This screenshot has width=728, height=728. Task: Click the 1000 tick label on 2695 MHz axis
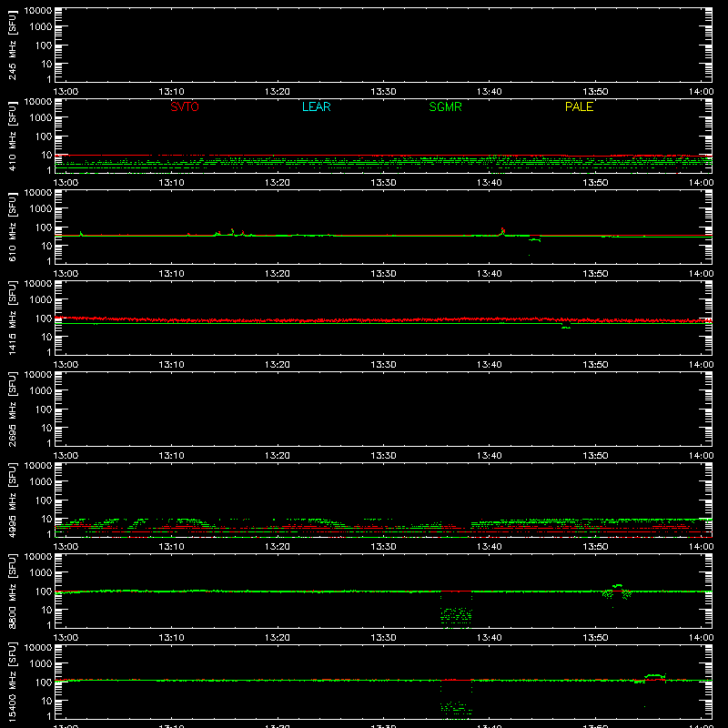coord(41,391)
